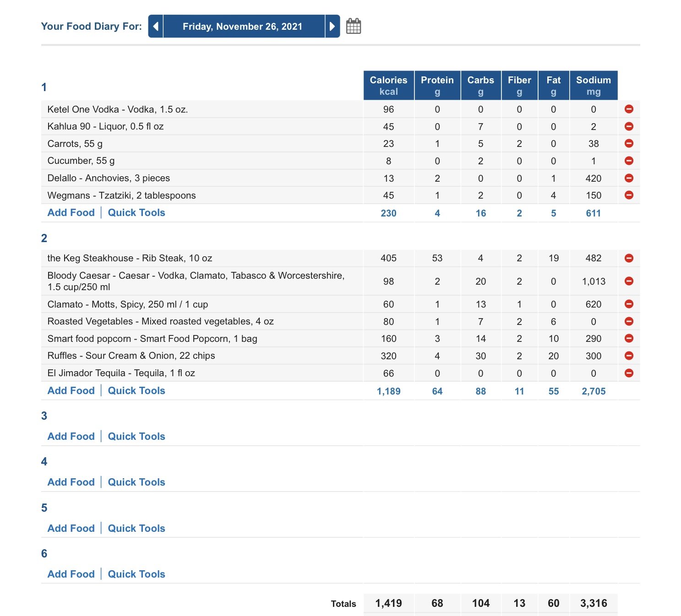The image size is (681, 616).
Task: Delete the Delallo Anchovies entry
Action: (629, 178)
